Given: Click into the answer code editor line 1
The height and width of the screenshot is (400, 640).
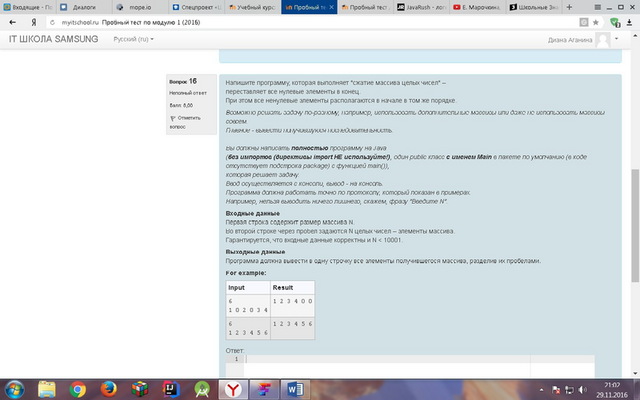Looking at the screenshot, I should click(x=388, y=359).
